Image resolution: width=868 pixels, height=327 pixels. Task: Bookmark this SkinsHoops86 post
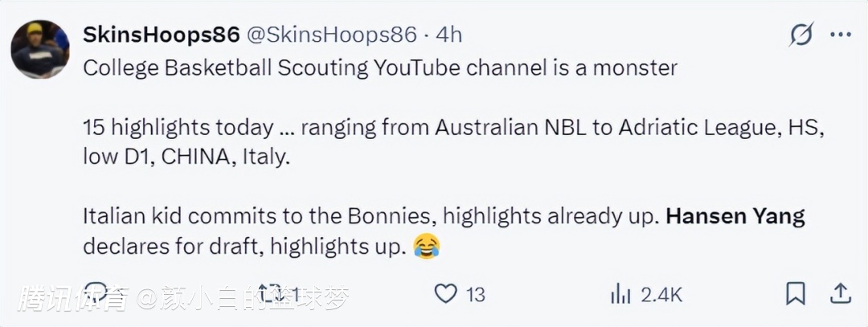(795, 294)
